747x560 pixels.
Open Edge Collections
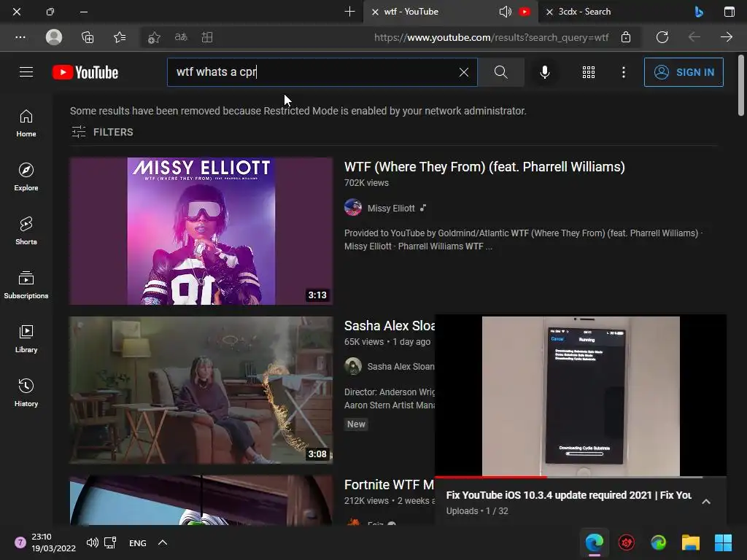point(88,37)
